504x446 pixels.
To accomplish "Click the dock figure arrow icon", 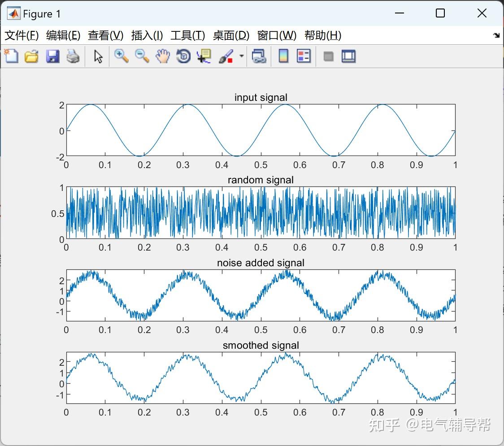I will pos(496,35).
